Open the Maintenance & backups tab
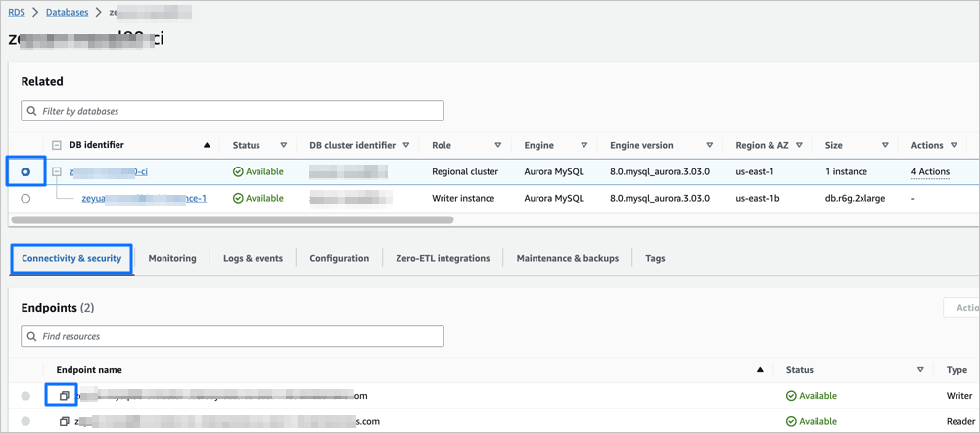The image size is (980, 433). click(568, 258)
